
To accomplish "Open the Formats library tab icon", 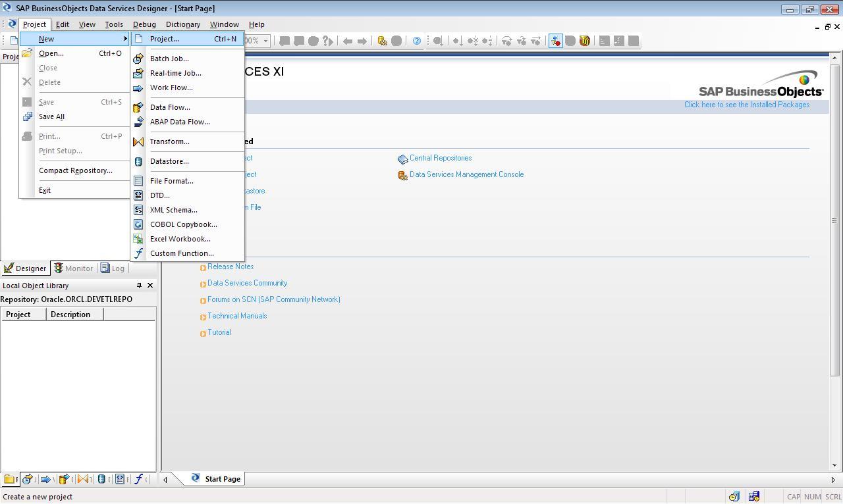I will click(120, 479).
